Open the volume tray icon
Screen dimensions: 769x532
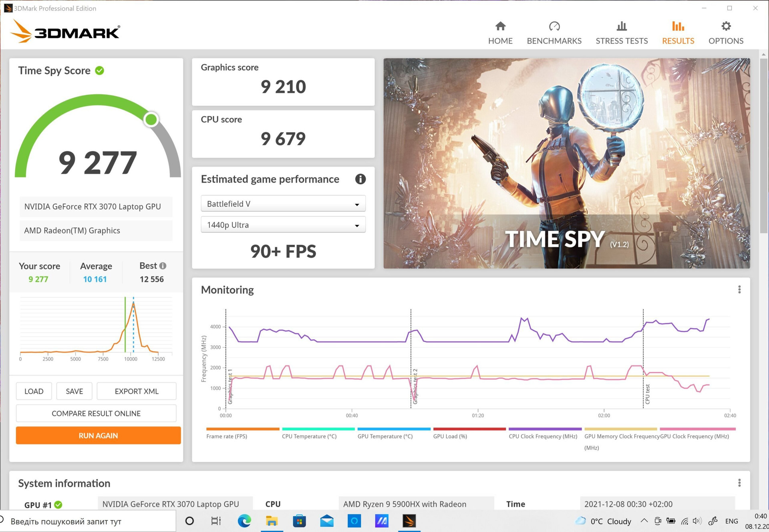pos(697,521)
